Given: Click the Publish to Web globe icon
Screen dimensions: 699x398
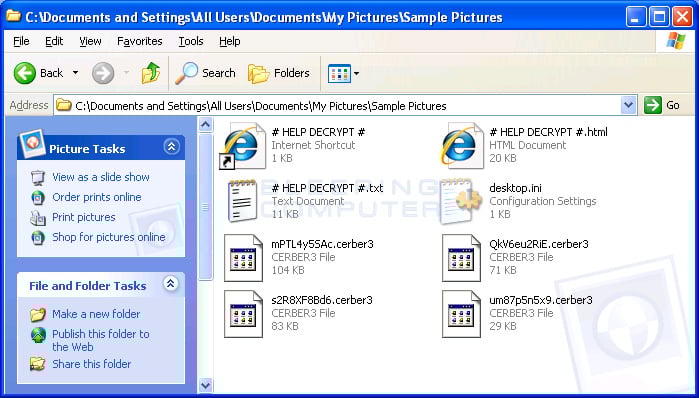Looking at the screenshot, I should (x=38, y=335).
